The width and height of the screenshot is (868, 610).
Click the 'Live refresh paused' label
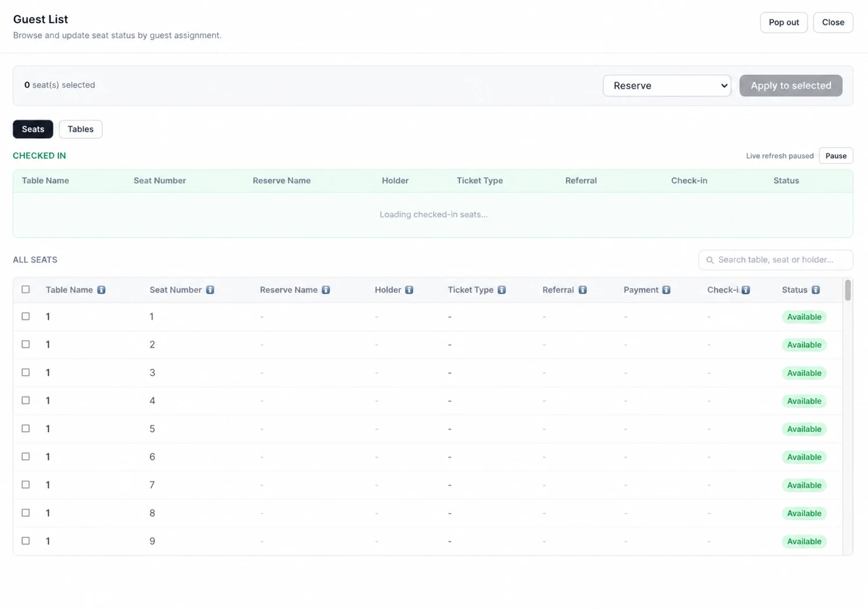pos(780,156)
